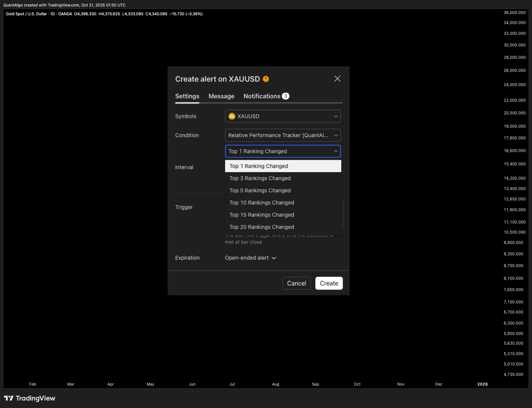The width and height of the screenshot is (532, 408).
Task: Click the 20,500.000 price axis value
Action: (x=514, y=113)
